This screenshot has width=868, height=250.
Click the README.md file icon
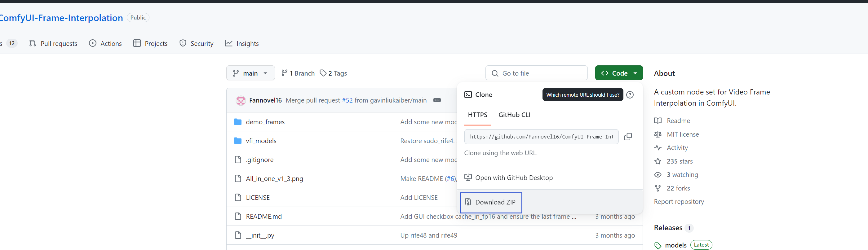pos(238,216)
